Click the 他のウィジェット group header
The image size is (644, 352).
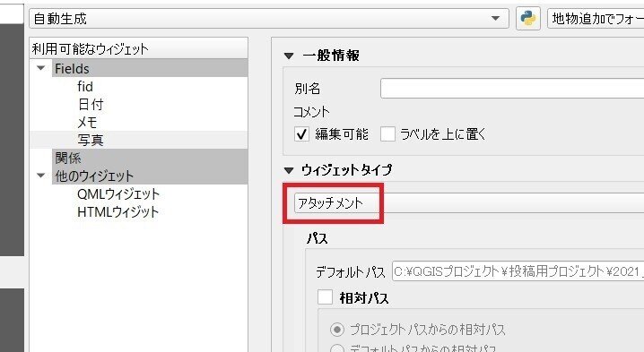pyautogui.click(x=150, y=176)
